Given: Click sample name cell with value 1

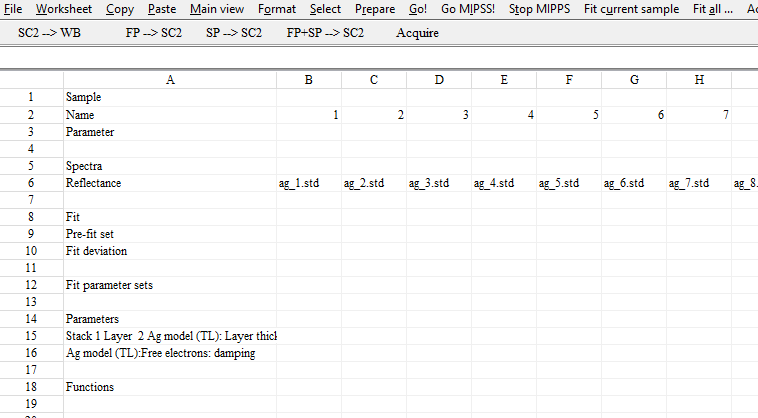Looking at the screenshot, I should [x=309, y=115].
